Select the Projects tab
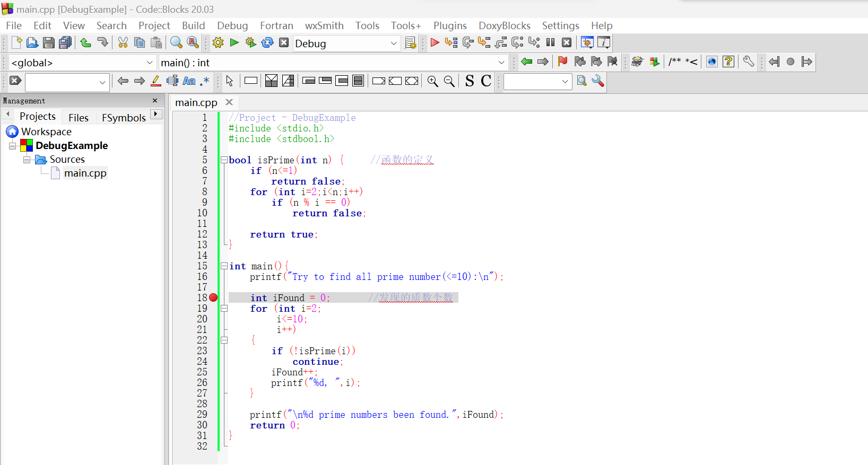 point(38,116)
